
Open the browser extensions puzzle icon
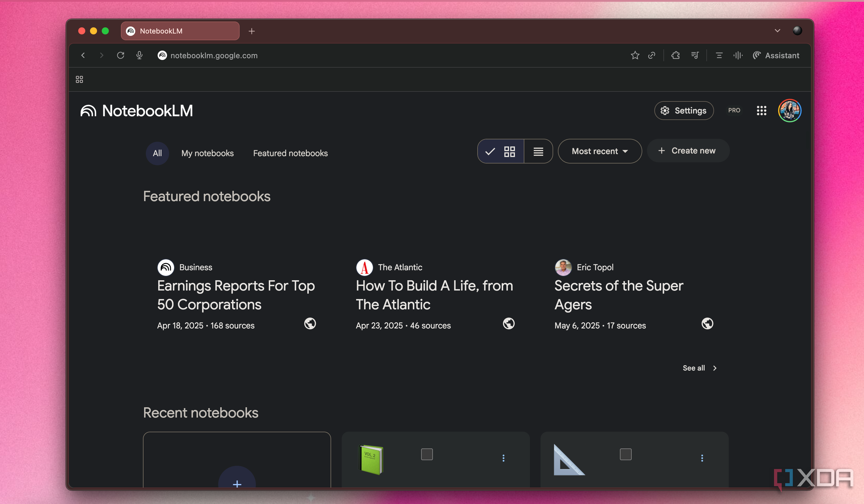point(675,55)
